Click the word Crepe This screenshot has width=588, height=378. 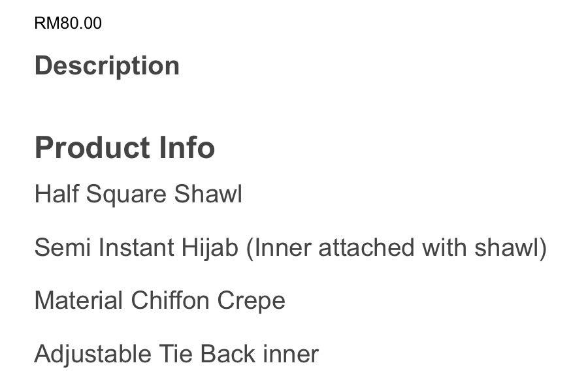(x=251, y=301)
